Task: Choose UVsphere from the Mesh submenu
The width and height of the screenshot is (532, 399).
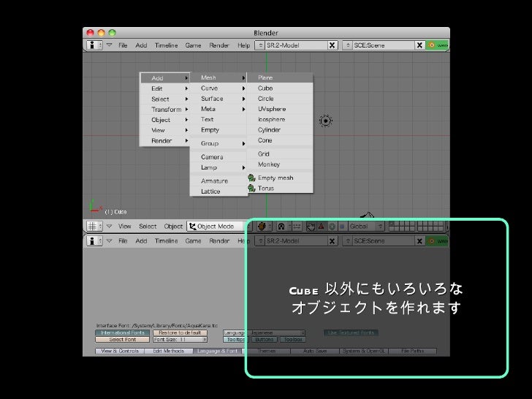Action: coord(280,109)
